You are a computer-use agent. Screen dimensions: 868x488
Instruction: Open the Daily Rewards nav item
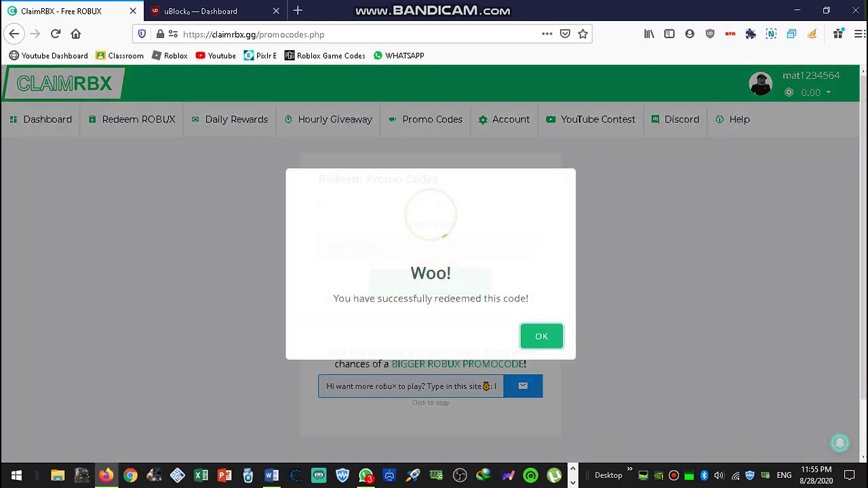(229, 119)
